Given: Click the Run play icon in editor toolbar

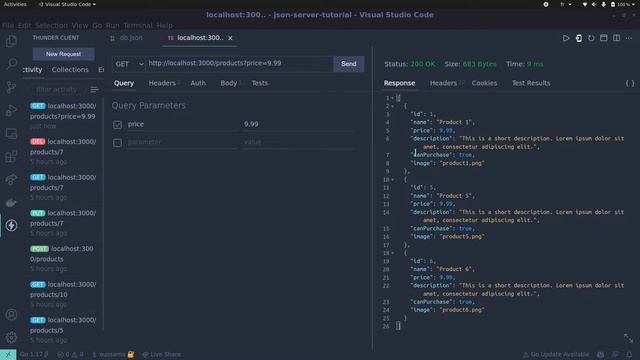Looking at the screenshot, I should pos(566,38).
